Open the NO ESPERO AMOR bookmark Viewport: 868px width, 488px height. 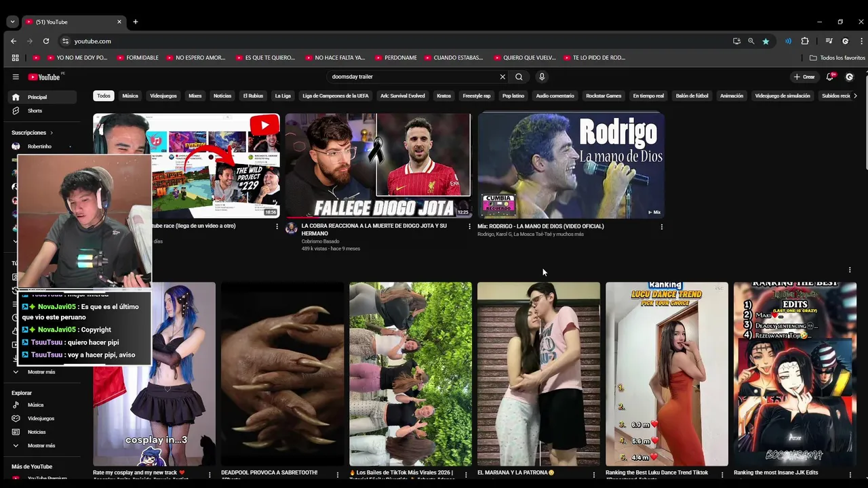(x=195, y=58)
